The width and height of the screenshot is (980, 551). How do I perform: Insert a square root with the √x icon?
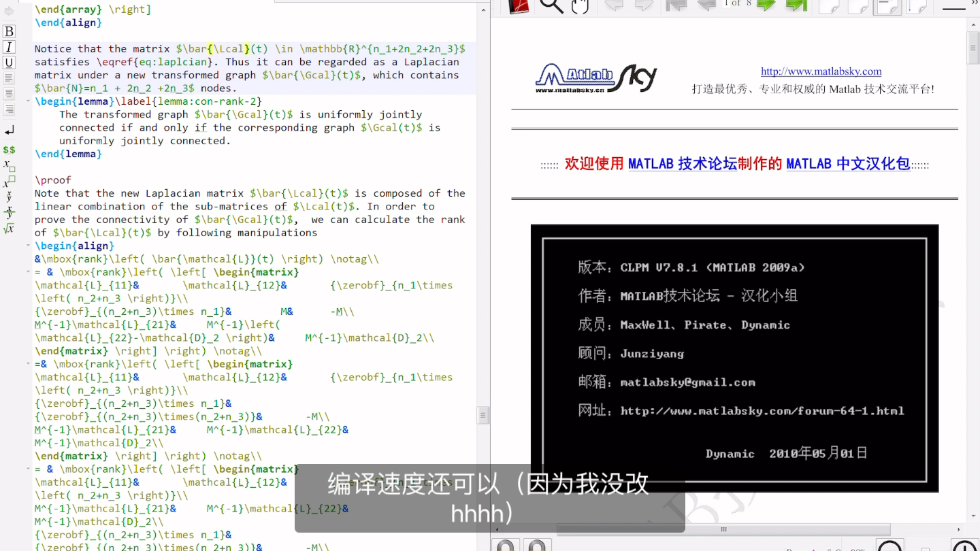[x=9, y=229]
